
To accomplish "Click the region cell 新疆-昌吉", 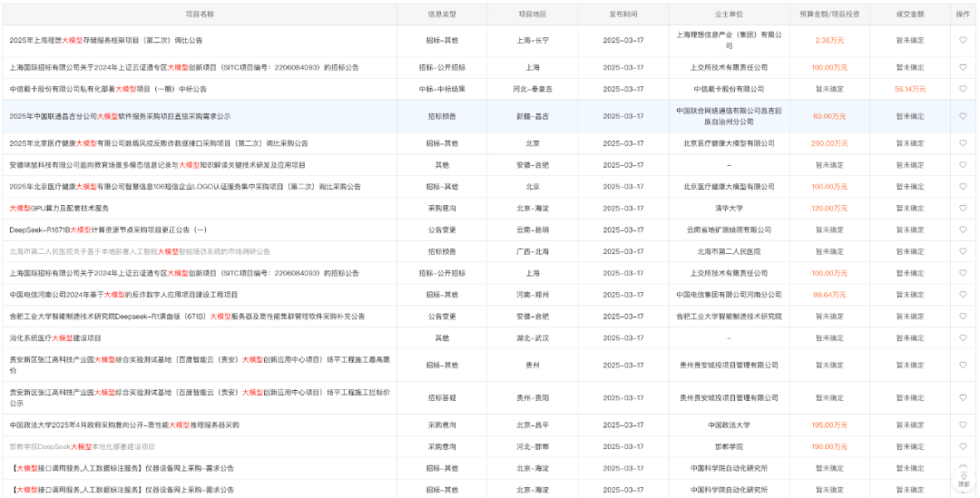I will click(x=533, y=116).
